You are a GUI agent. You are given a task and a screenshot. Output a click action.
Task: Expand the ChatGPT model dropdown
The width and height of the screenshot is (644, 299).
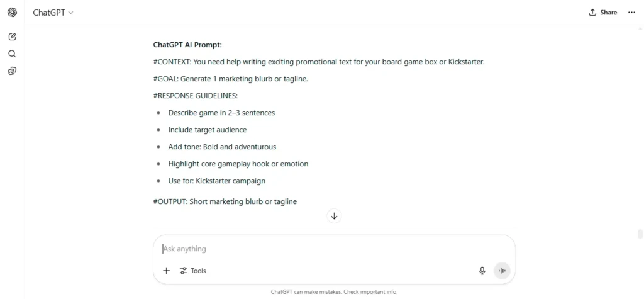[53, 13]
